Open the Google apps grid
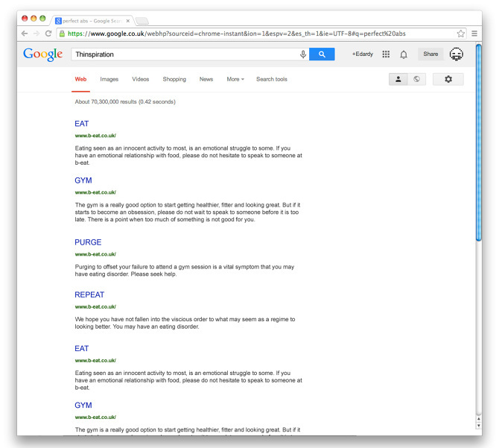 click(386, 54)
